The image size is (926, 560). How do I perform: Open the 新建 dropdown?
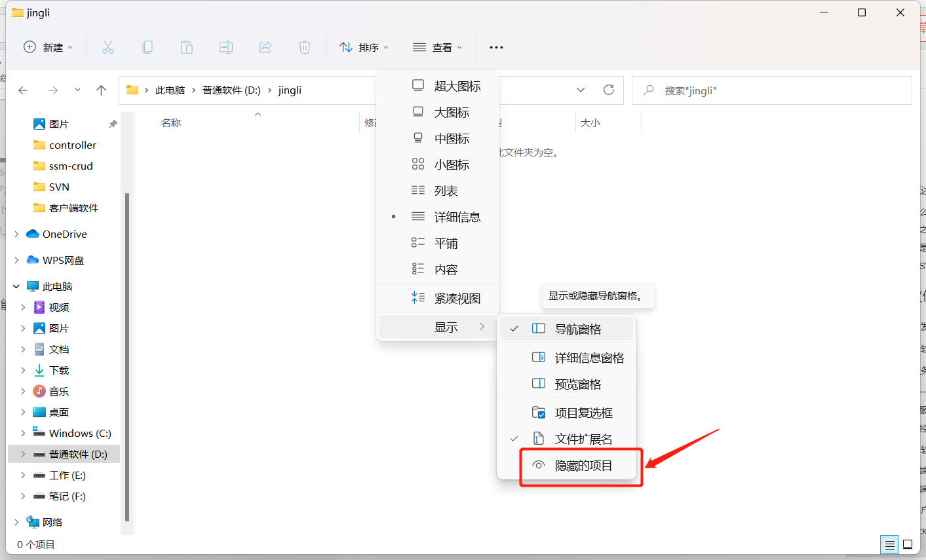click(48, 47)
